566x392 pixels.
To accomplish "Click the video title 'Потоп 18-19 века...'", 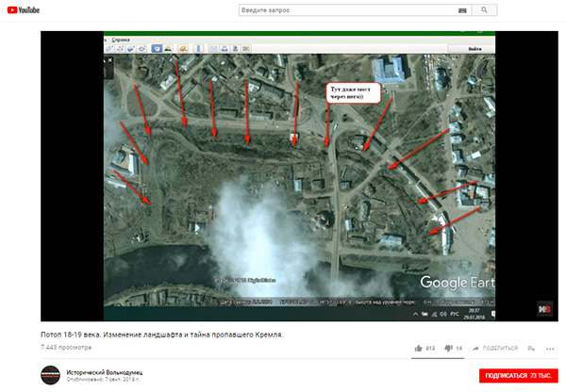I will [x=161, y=335].
